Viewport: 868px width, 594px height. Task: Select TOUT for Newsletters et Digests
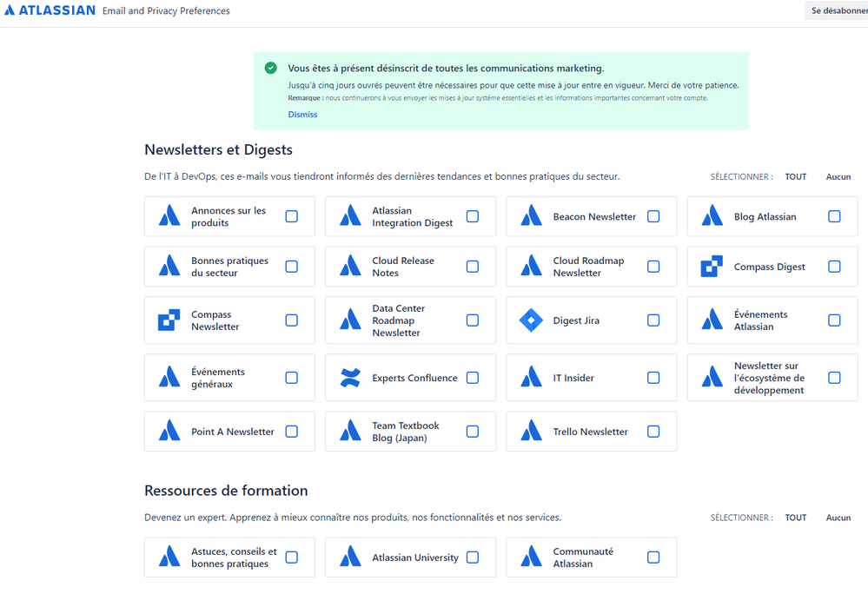(x=795, y=176)
